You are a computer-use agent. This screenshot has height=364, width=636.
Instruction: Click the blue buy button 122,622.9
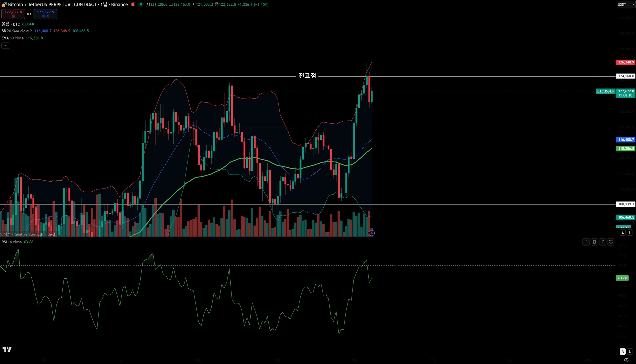tap(45, 14)
